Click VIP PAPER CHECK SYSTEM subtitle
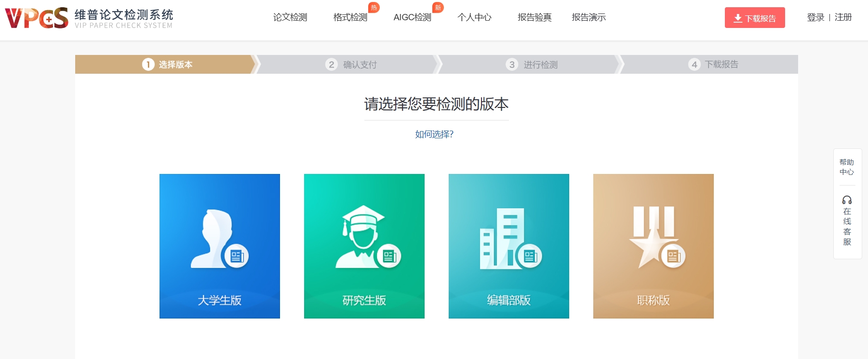The width and height of the screenshot is (868, 359). coord(123,26)
